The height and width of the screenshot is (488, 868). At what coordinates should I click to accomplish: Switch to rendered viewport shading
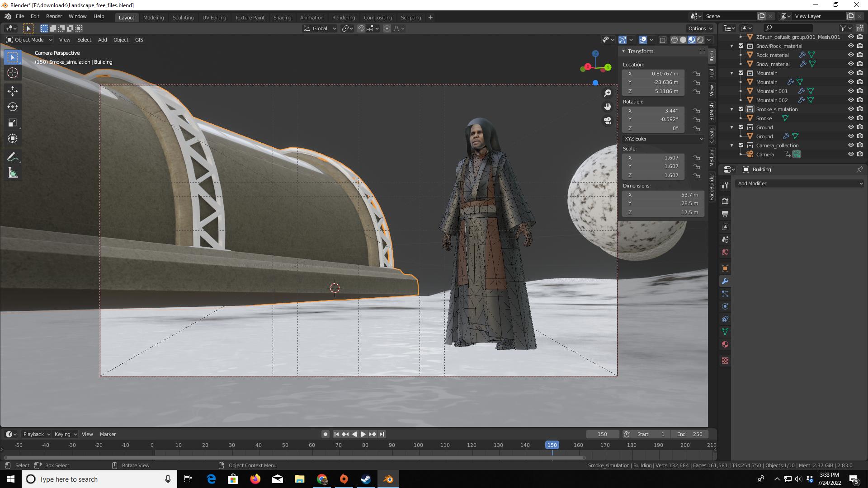[x=700, y=40]
